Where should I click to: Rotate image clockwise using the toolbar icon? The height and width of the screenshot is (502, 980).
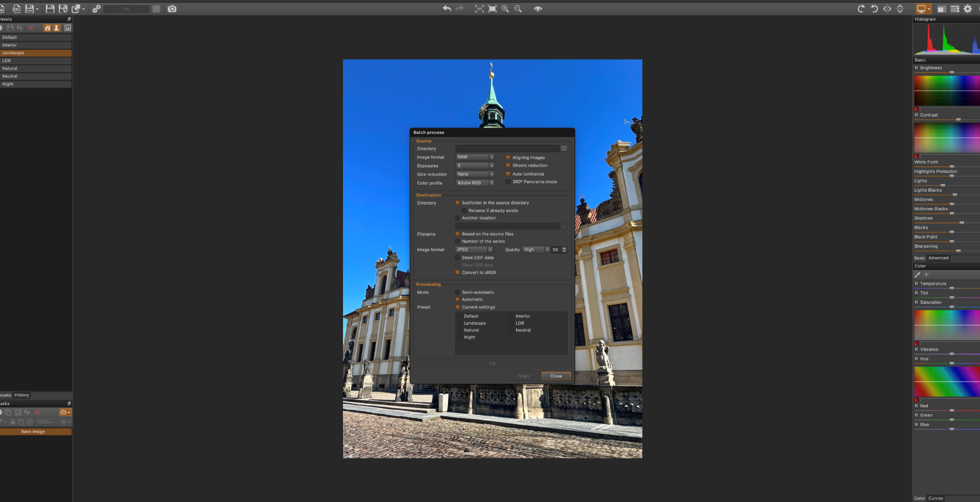pos(861,9)
